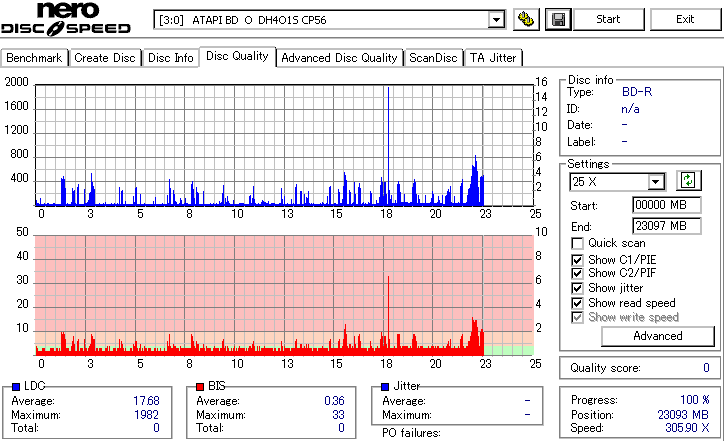Switch to the Benchmark tab
Screen dimensions: 724x441
click(x=34, y=58)
